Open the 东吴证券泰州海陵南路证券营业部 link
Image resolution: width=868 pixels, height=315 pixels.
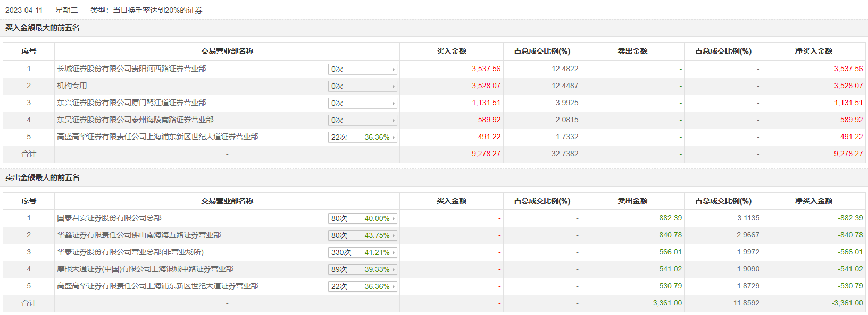tap(135, 120)
